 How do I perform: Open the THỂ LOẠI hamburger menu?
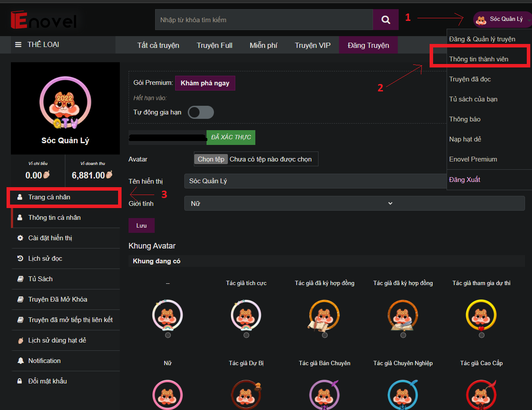(x=18, y=45)
